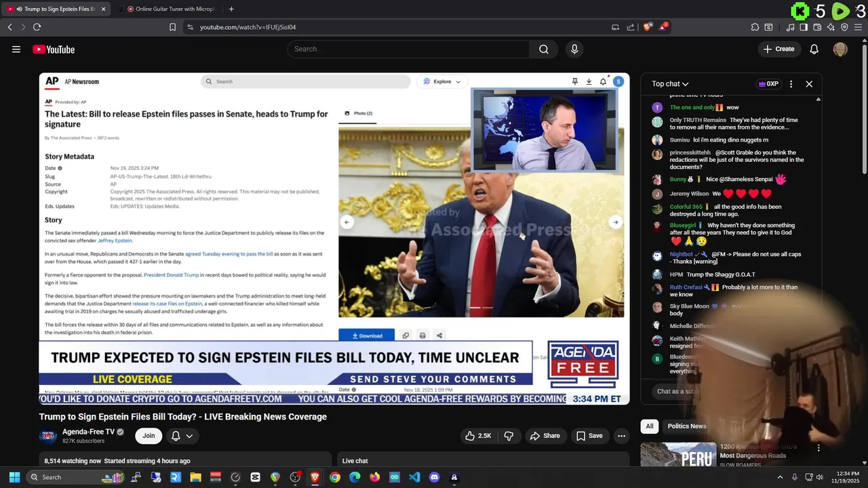
Task: Open Brave Leo AI sparkle icon
Action: click(831, 27)
